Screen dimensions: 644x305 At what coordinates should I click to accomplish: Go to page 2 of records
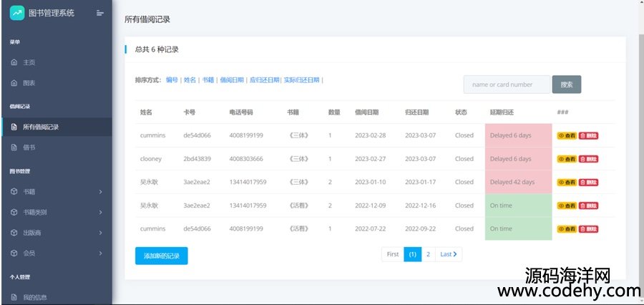[428, 254]
